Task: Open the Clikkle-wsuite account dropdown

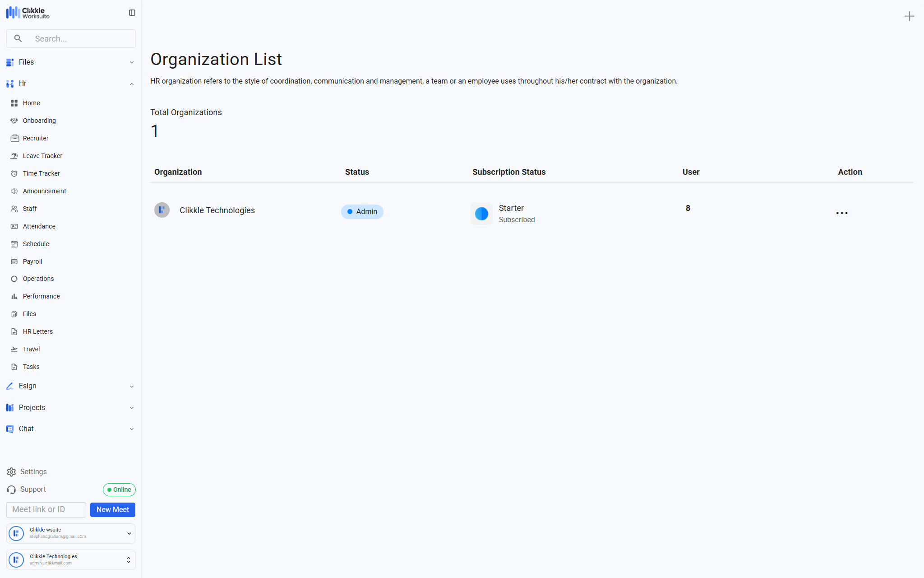Action: (x=129, y=533)
